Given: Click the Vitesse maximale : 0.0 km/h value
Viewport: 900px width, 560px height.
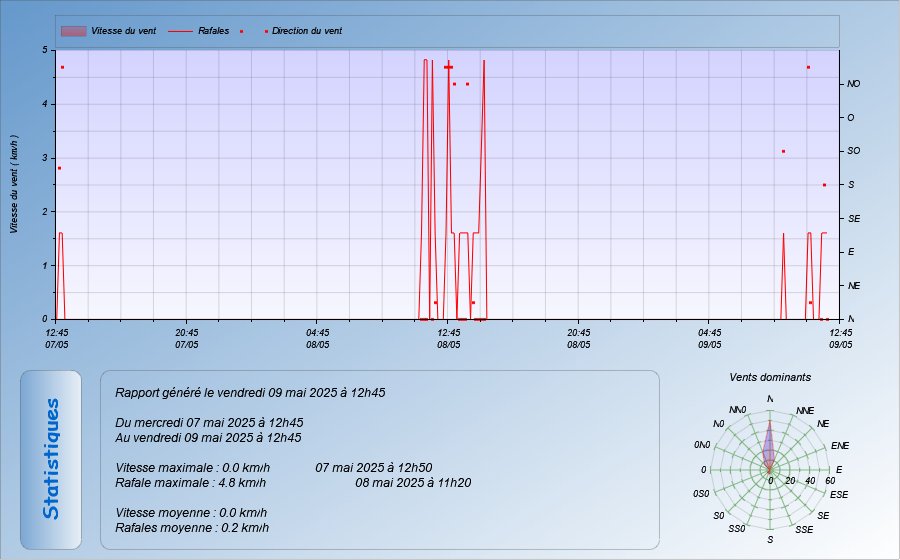Looking at the screenshot, I should [x=193, y=468].
